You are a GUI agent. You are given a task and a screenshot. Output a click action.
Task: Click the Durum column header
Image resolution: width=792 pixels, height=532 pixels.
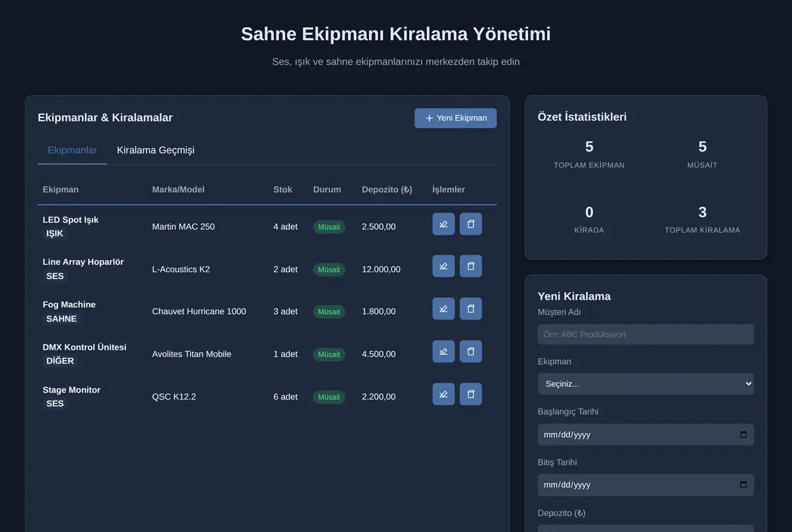(x=327, y=189)
